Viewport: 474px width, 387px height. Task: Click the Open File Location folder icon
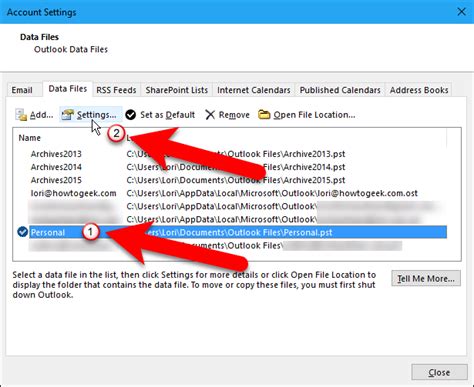(264, 115)
